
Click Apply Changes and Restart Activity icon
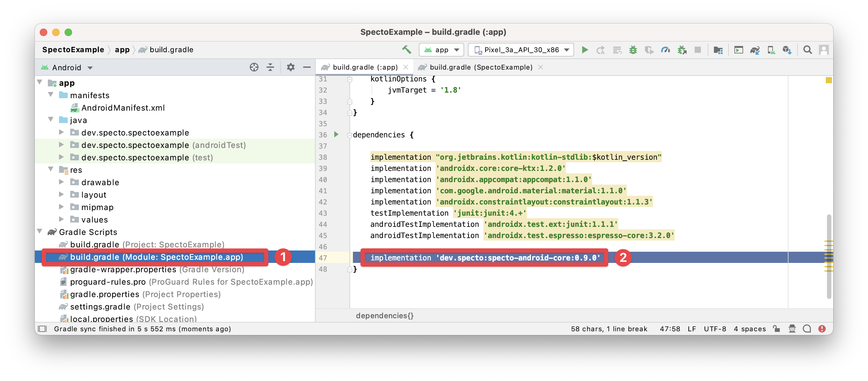tap(601, 50)
